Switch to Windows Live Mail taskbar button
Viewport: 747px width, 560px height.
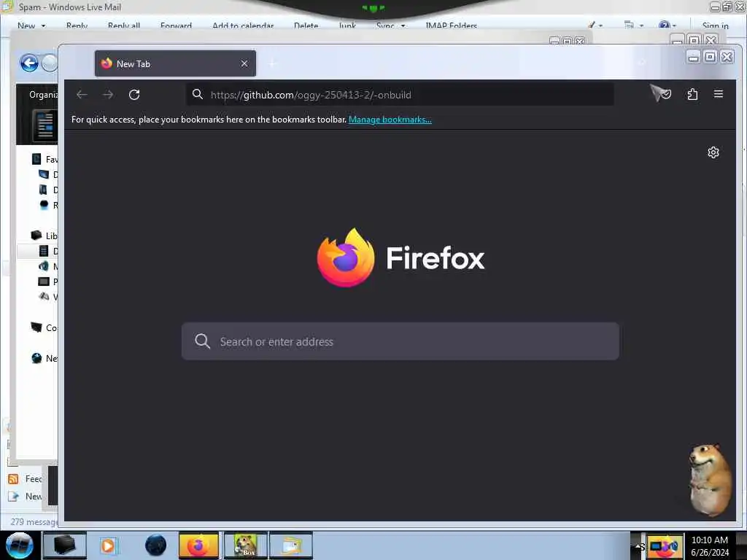pyautogui.click(x=291, y=545)
